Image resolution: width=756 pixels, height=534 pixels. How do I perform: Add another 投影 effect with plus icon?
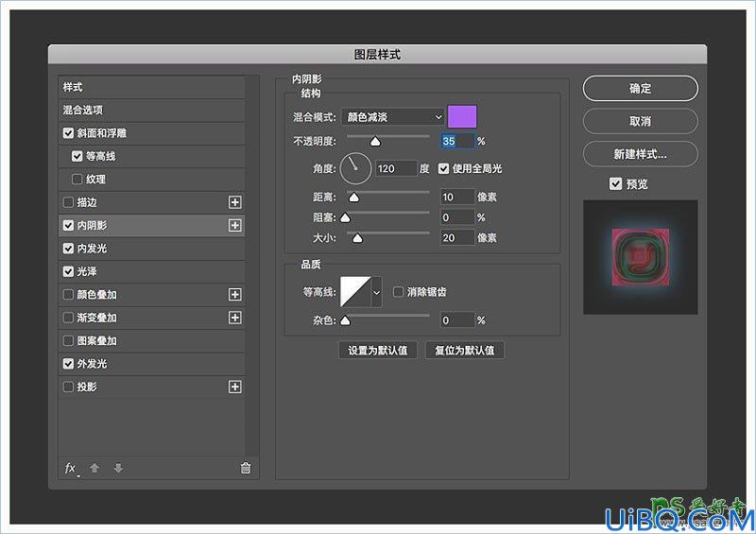pyautogui.click(x=234, y=387)
